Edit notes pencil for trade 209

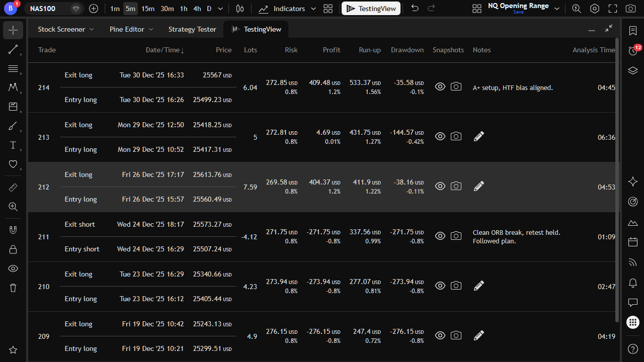click(479, 335)
